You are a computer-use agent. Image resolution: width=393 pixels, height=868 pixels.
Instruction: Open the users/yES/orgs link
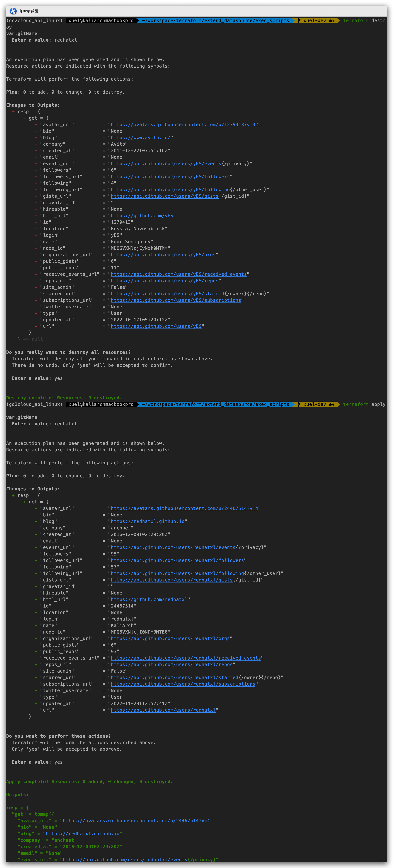(163, 255)
